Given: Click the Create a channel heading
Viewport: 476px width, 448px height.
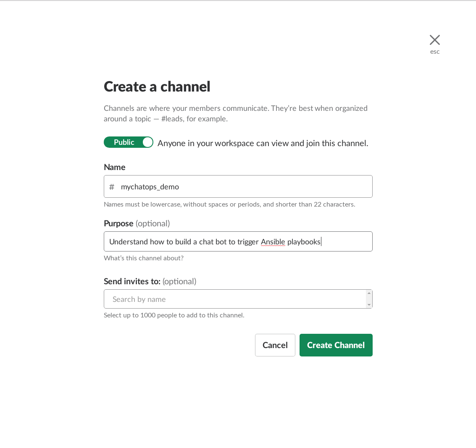Looking at the screenshot, I should tap(157, 86).
